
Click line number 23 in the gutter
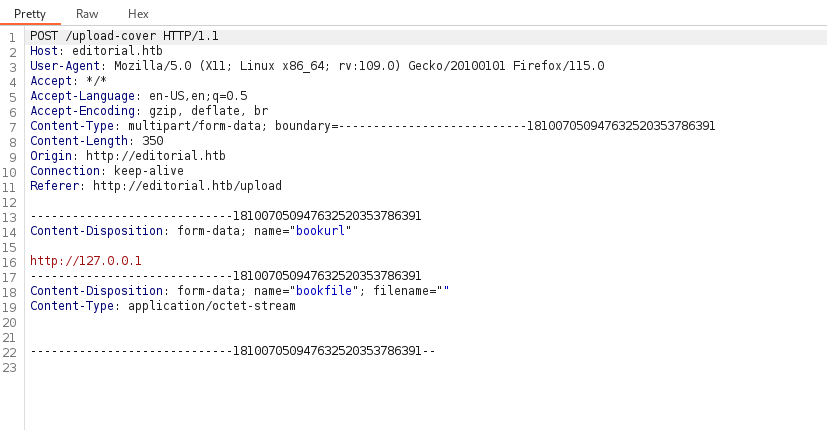[x=11, y=366]
